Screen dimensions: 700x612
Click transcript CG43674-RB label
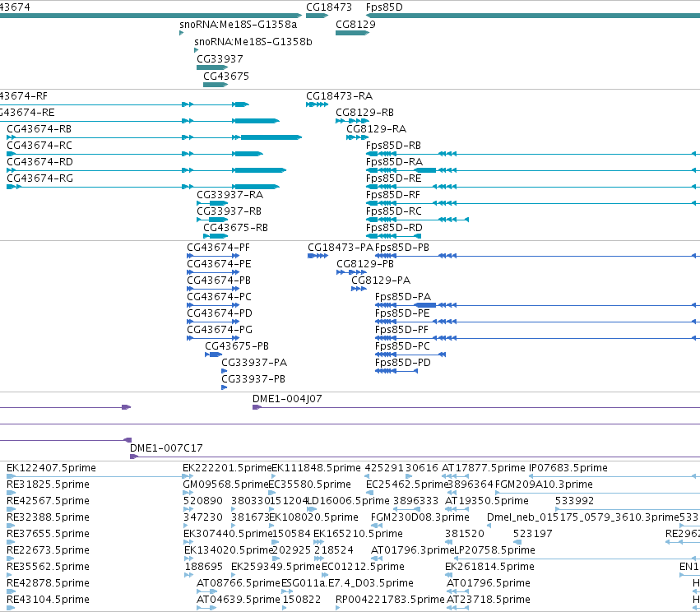39,129
